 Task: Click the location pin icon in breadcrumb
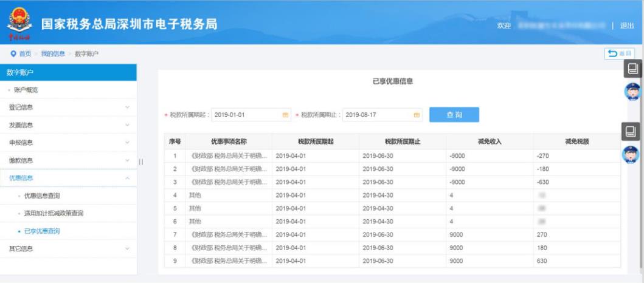[x=13, y=54]
